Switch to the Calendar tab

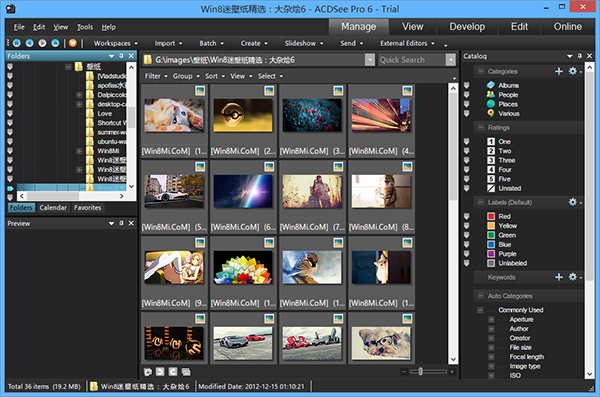point(53,207)
